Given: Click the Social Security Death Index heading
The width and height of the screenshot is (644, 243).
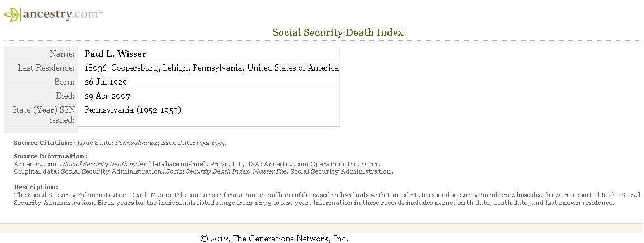Looking at the screenshot, I should (x=338, y=32).
